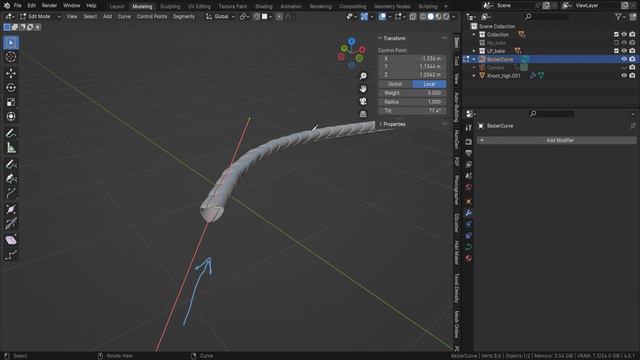This screenshot has height=360, width=640.
Task: Expand the Collection tree item
Action: [x=474, y=35]
